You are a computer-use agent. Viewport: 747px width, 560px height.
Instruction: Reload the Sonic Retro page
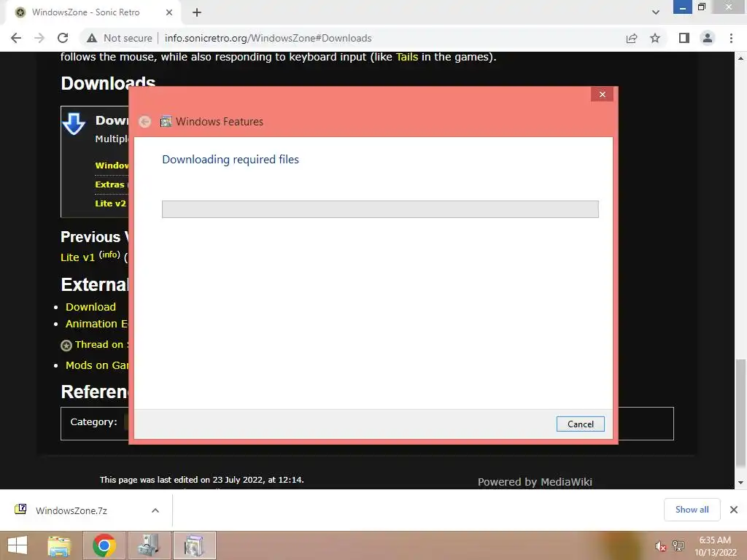pyautogui.click(x=63, y=38)
